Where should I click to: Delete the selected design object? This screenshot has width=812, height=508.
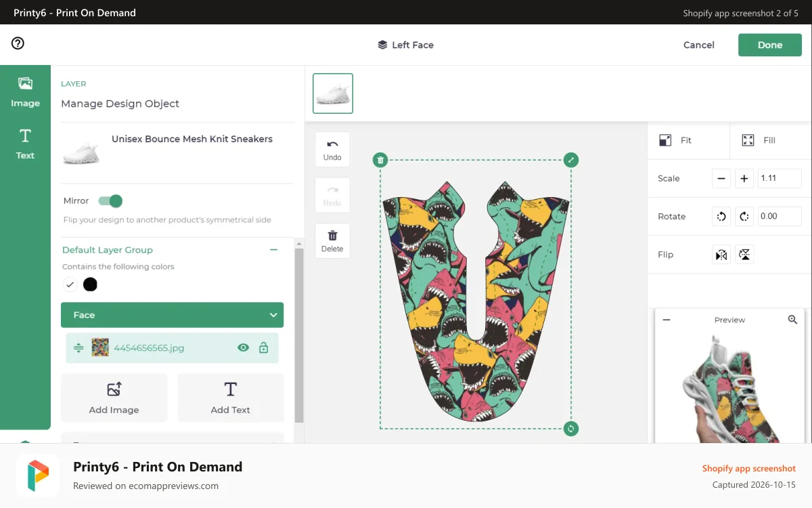[x=332, y=240]
